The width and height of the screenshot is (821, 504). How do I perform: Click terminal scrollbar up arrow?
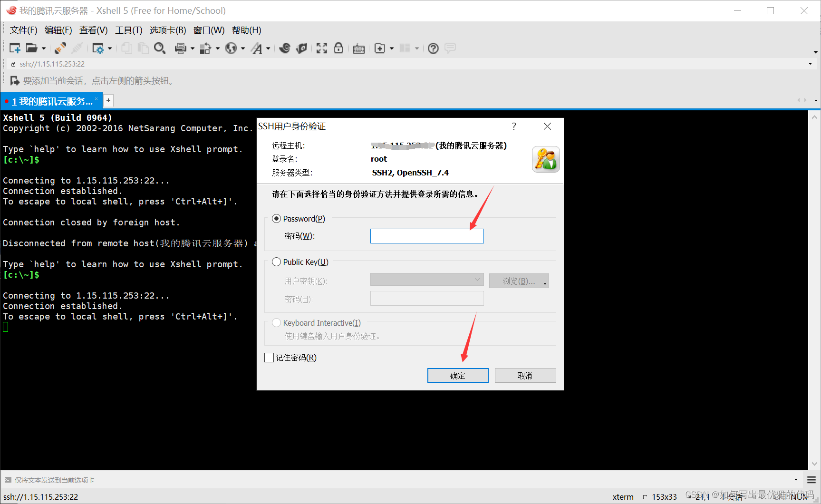point(814,117)
